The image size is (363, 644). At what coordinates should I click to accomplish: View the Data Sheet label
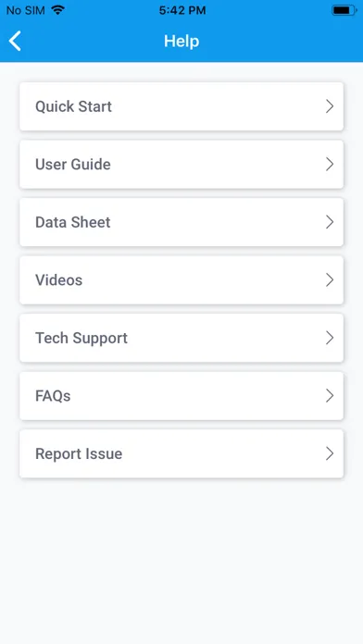pos(73,222)
